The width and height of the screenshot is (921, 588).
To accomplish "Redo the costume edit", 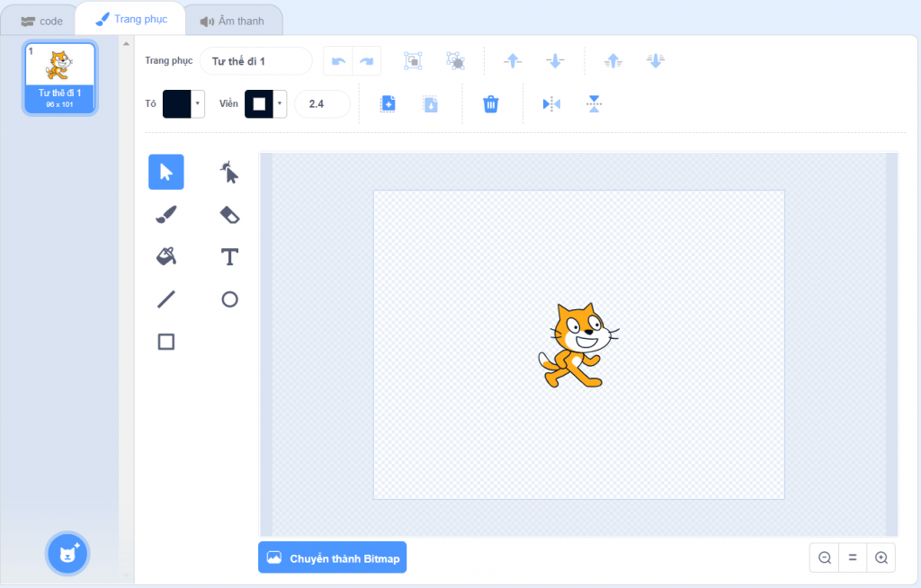I will pyautogui.click(x=367, y=61).
